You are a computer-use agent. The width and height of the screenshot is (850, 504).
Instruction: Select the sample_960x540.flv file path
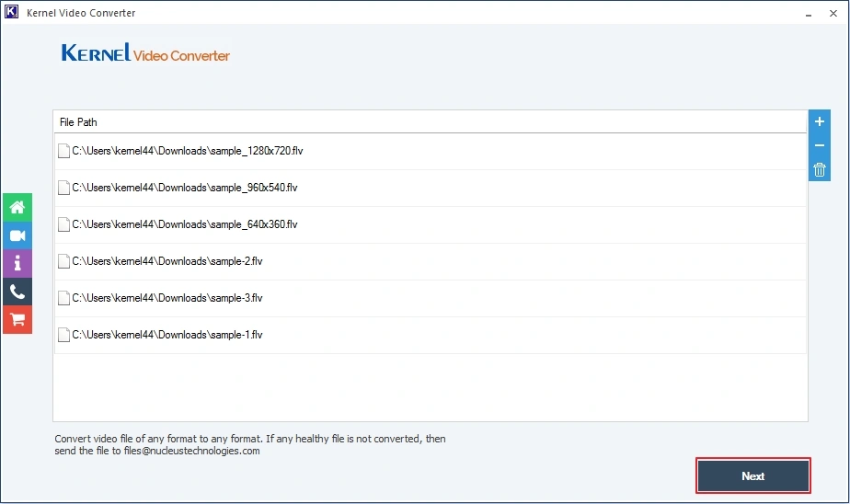[185, 188]
